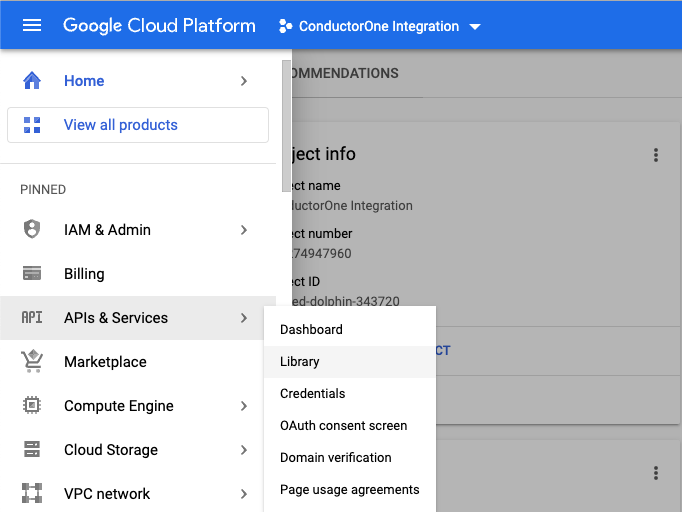Viewport: 682px width, 512px height.
Task: Expand the IAM & Admin submenu arrow
Action: (x=244, y=230)
